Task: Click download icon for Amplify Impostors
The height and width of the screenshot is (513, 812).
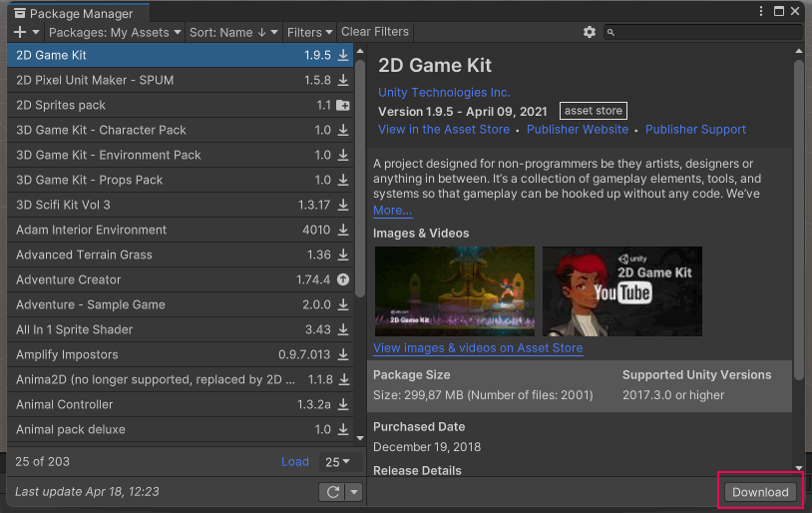Action: click(343, 354)
